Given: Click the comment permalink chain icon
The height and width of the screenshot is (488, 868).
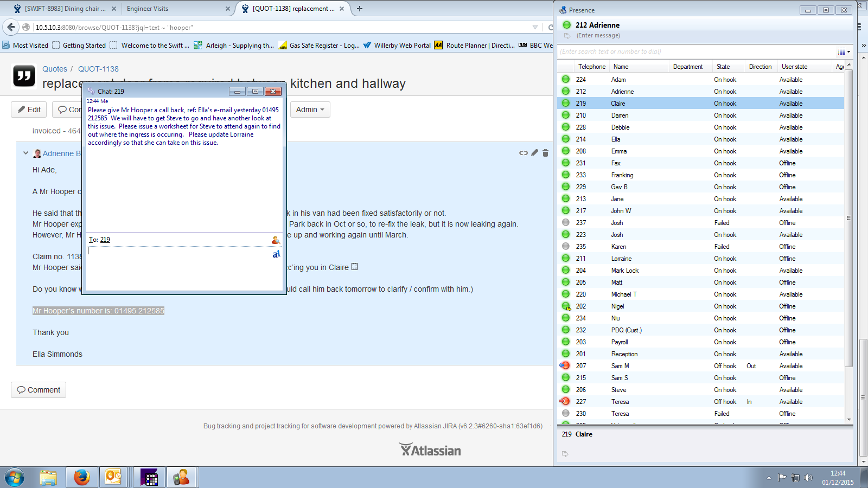Looking at the screenshot, I should pos(523,153).
